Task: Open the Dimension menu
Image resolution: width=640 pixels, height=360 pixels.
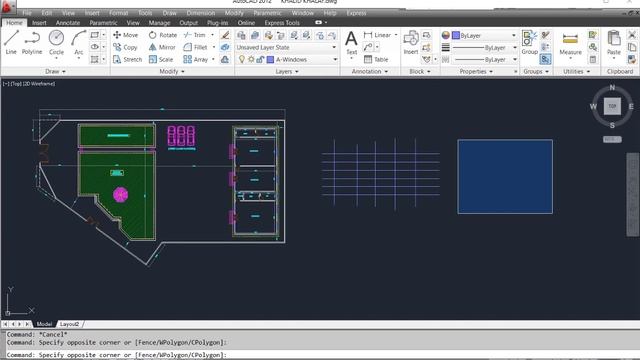Action: point(200,13)
